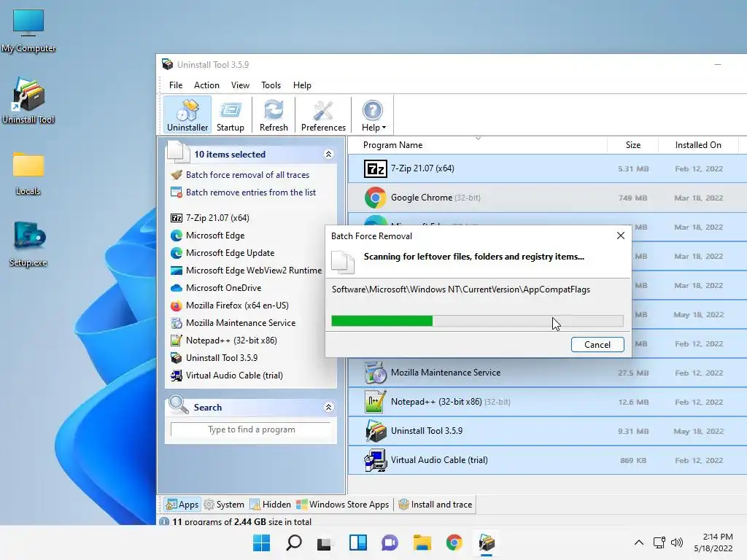Select Notepad++ (32-bit x86) sidebar entry
The image size is (747, 560).
[224, 341]
